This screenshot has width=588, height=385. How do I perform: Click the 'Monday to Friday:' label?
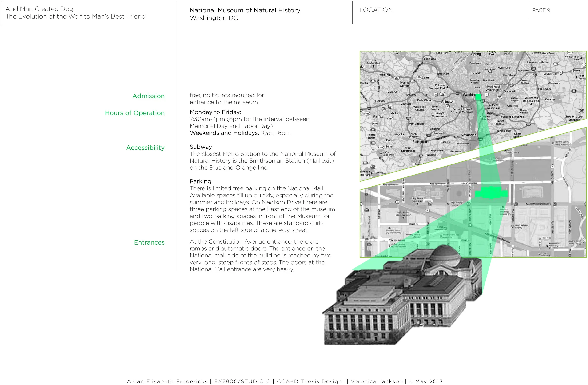coord(215,112)
